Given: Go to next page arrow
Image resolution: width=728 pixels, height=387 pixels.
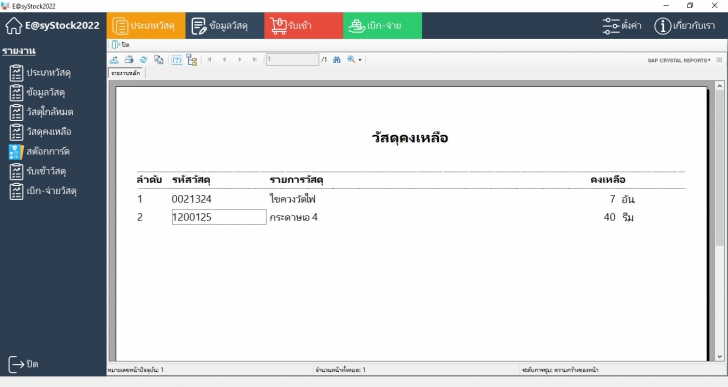Looking at the screenshot, I should click(240, 59).
